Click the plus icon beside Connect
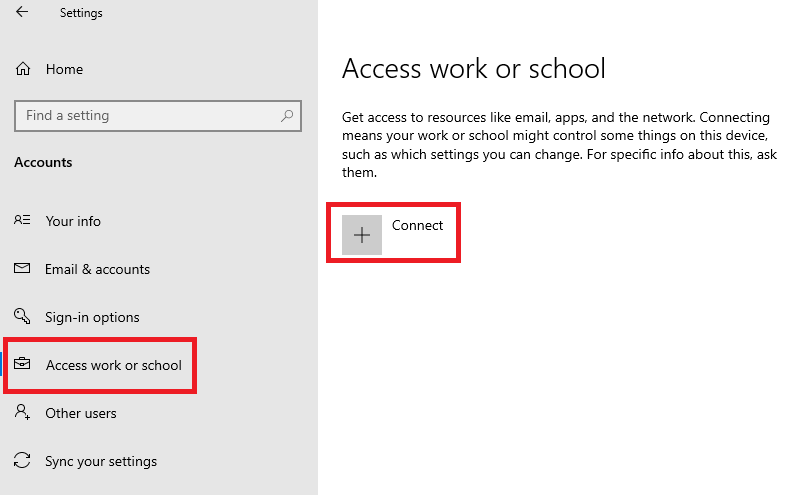 click(x=362, y=235)
